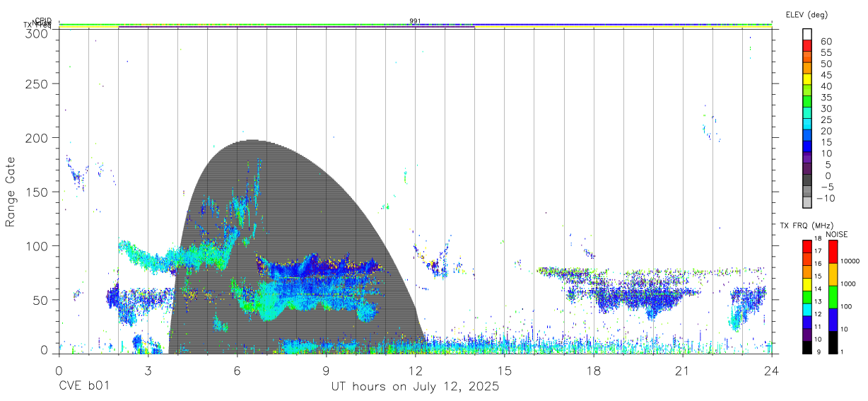Click the '60' label on ELEV colorbar
868x401 pixels.
pyautogui.click(x=826, y=41)
